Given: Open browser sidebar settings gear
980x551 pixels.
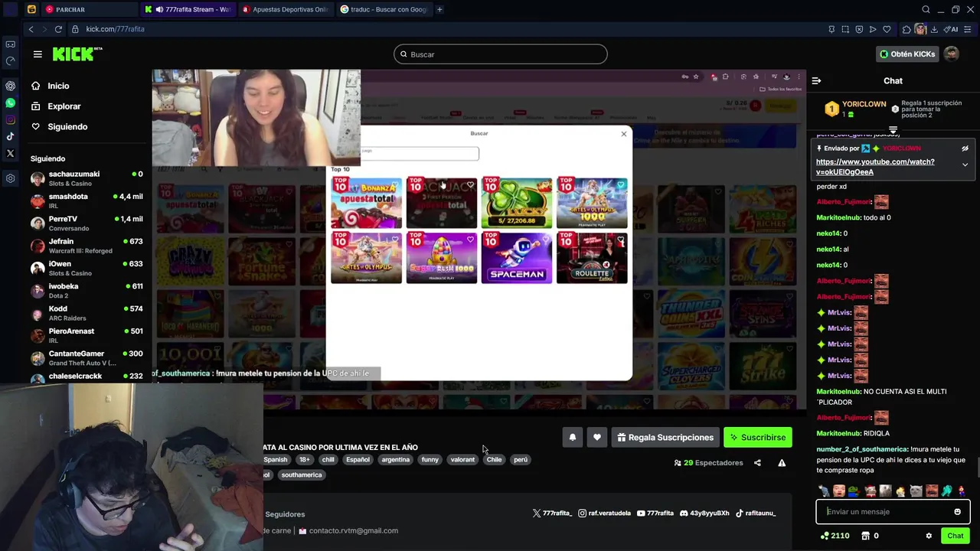Looking at the screenshot, I should tap(10, 178).
